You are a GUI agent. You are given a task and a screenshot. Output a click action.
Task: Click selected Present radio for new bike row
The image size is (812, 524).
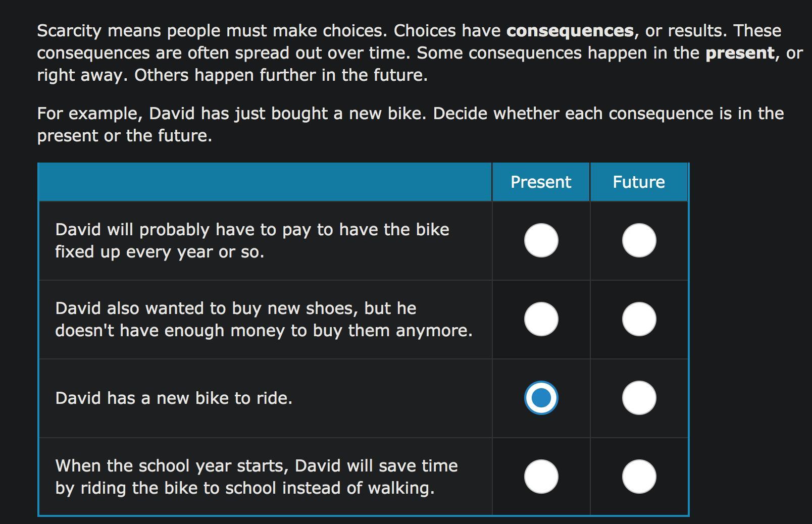(541, 398)
